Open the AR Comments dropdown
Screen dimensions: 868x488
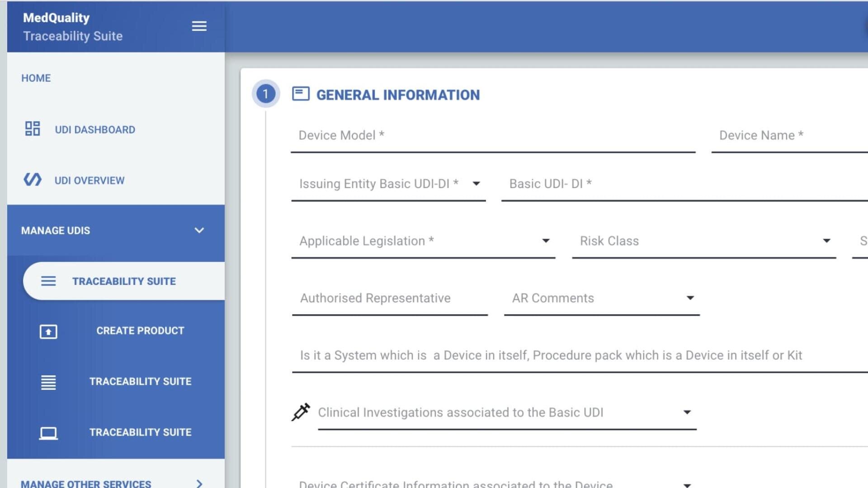tap(690, 298)
